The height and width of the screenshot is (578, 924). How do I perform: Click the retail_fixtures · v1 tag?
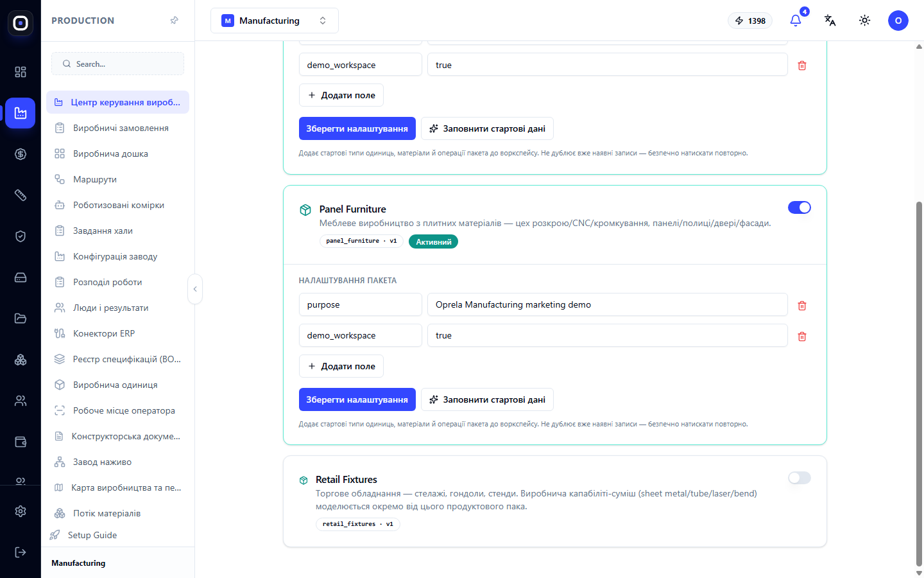pos(358,524)
